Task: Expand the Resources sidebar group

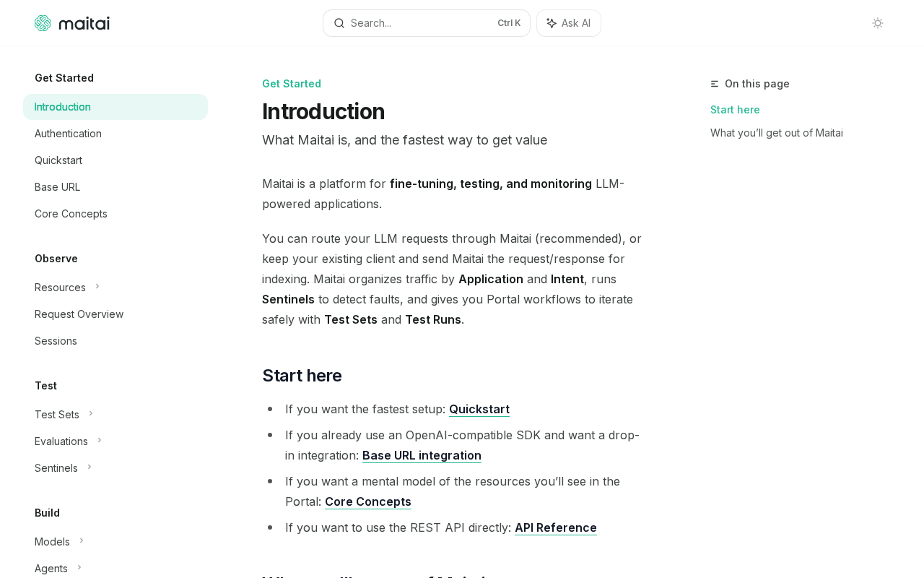Action: (97, 287)
